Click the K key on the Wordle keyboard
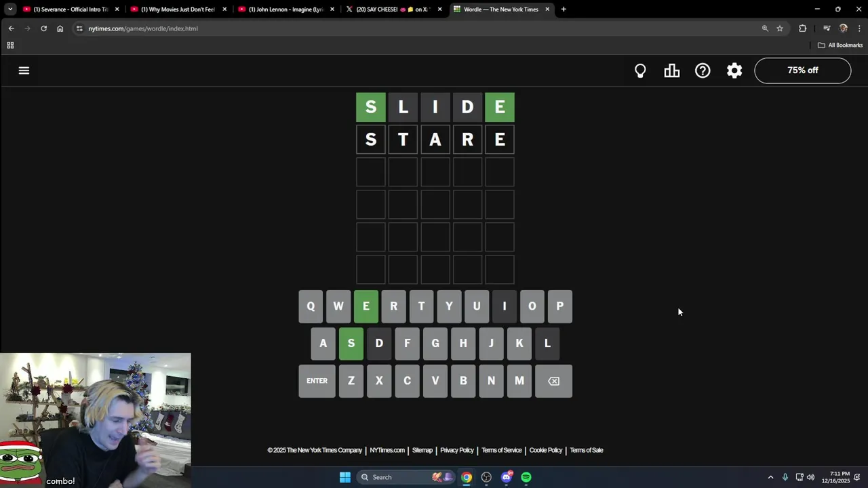 (519, 344)
